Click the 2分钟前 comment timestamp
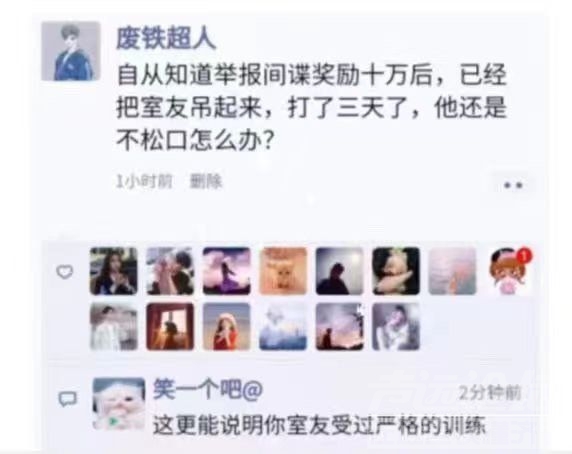 (490, 393)
